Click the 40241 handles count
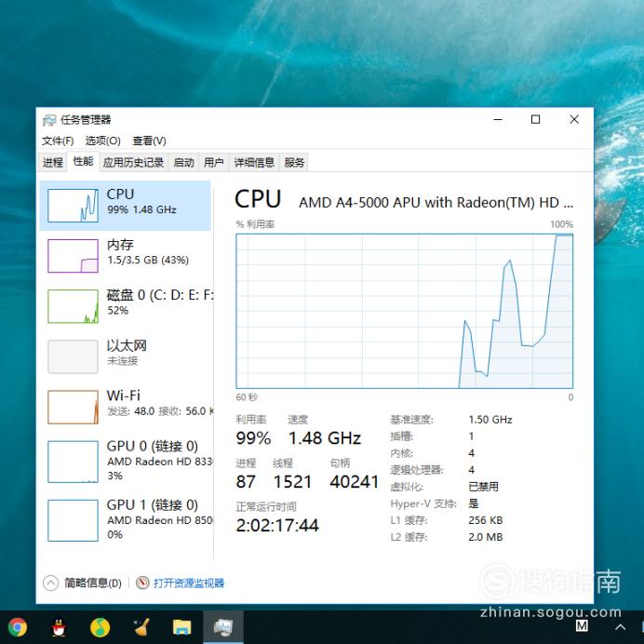 354,482
